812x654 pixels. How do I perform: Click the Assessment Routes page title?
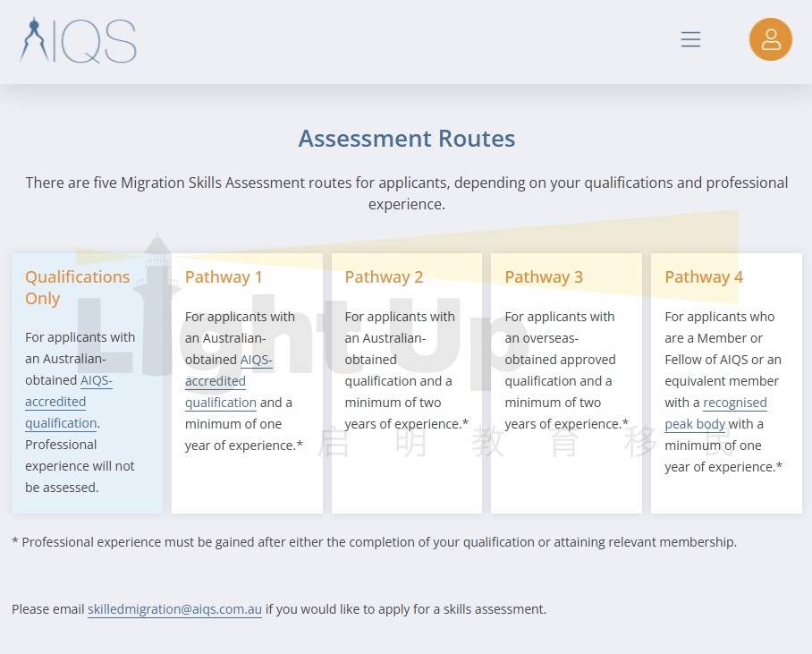(x=406, y=139)
